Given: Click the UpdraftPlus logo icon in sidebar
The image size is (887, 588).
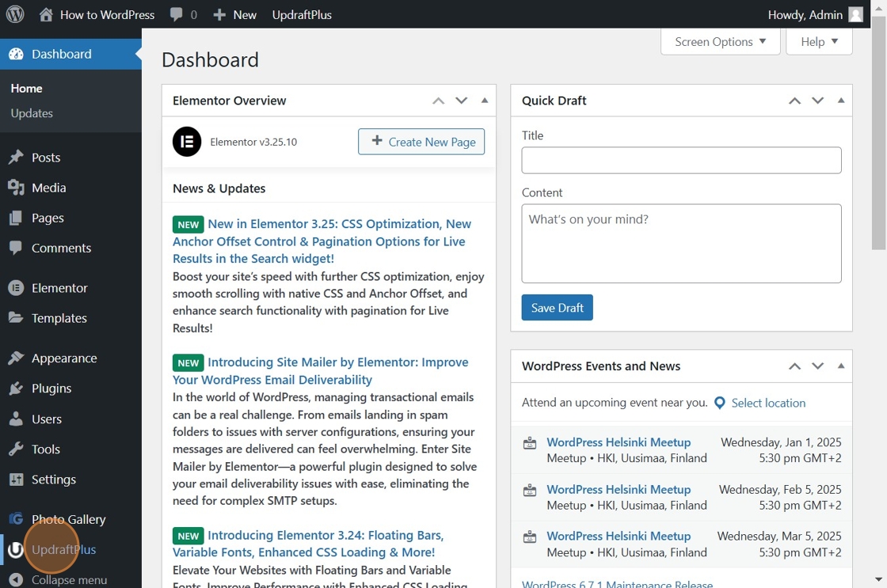Looking at the screenshot, I should [16, 549].
